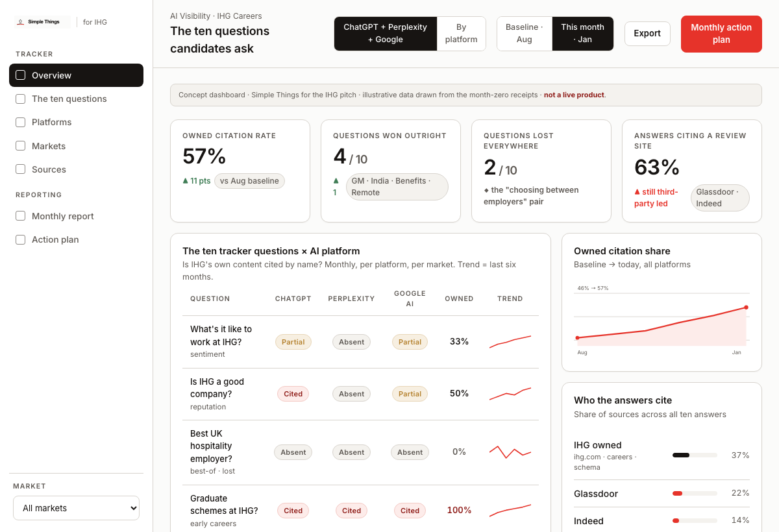The image size is (779, 532).
Task: Go to The ten questions page
Action: point(76,99)
